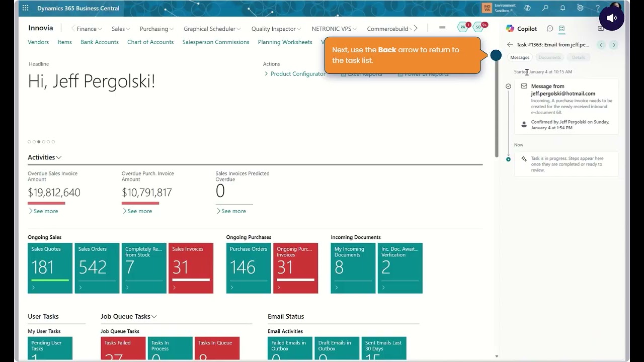The height and width of the screenshot is (362, 644).
Task: Open the notifications bell
Action: pos(562,8)
